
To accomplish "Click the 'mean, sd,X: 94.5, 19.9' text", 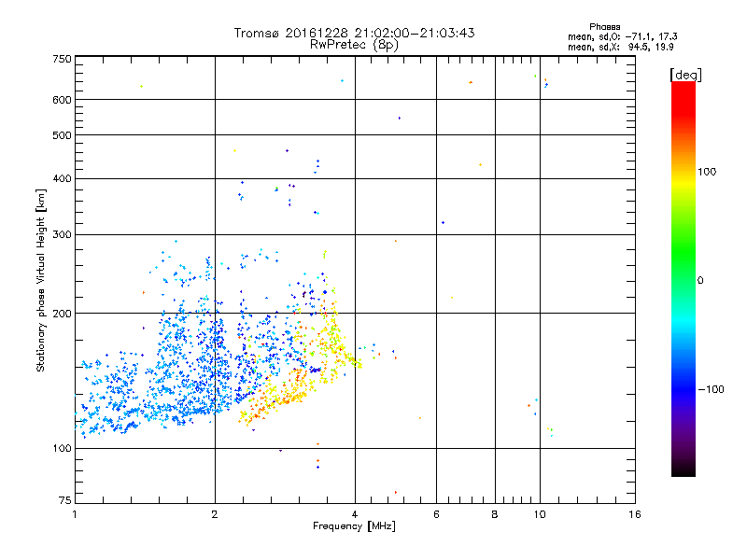I will [621, 47].
